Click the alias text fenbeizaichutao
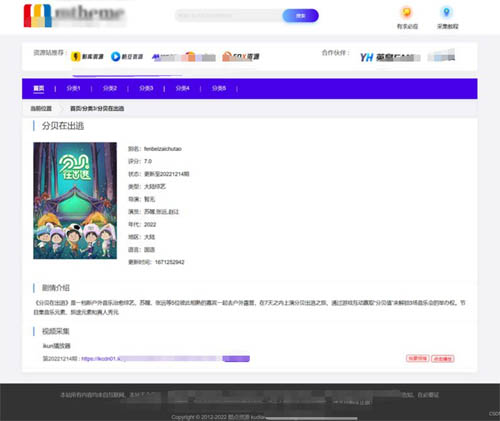500x421 pixels. (x=163, y=149)
